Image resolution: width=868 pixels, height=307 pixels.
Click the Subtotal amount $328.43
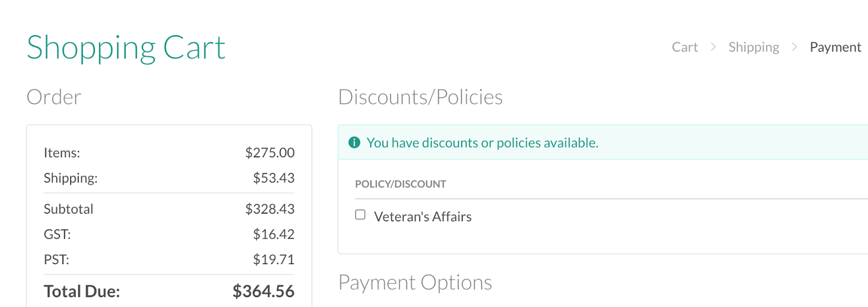coord(270,209)
